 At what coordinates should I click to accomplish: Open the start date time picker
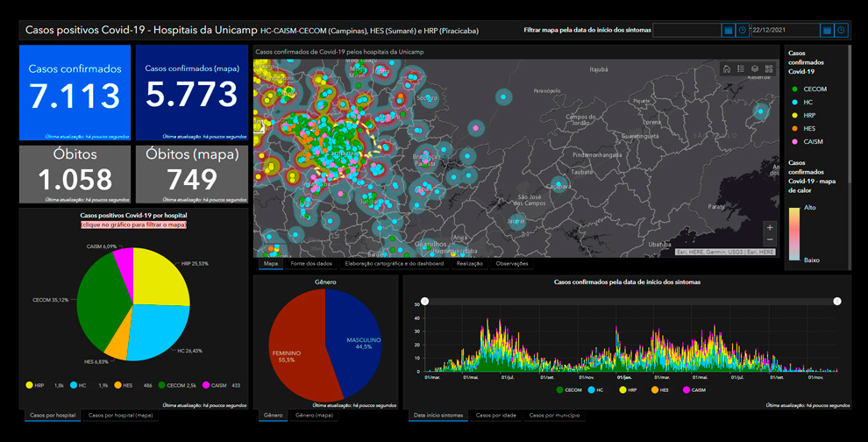coord(743,30)
